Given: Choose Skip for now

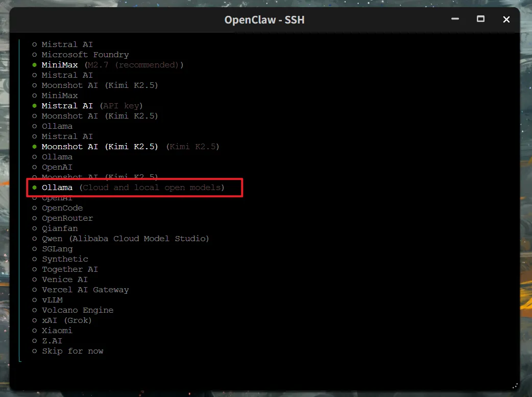Looking at the screenshot, I should (68, 351).
